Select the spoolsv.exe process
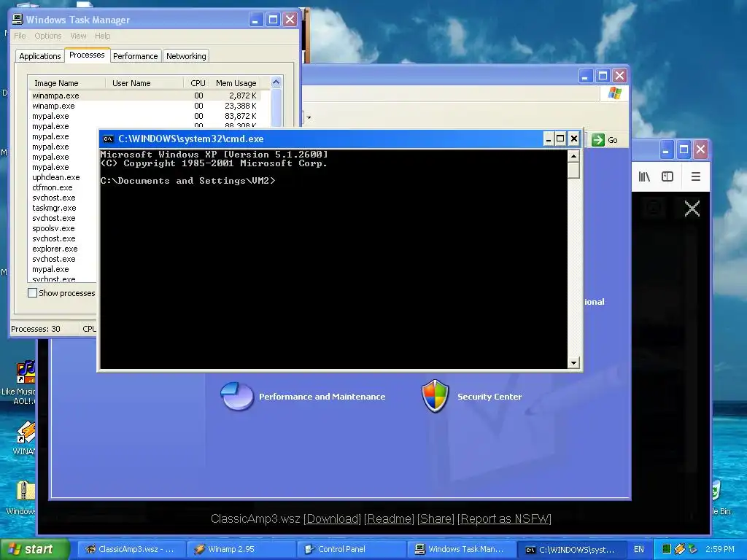Screen dimensions: 747x560 [x=53, y=228]
